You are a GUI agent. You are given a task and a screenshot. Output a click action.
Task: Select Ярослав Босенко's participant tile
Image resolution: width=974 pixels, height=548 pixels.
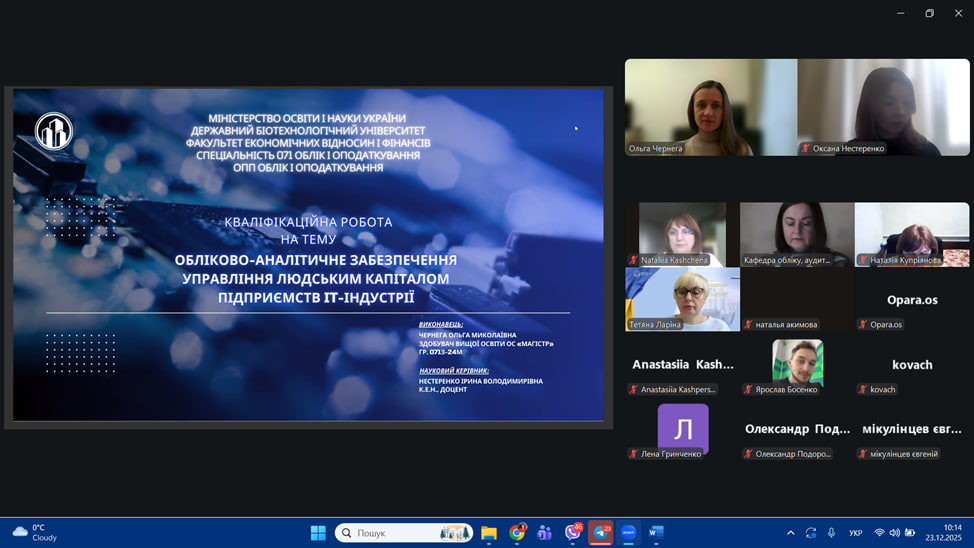[797, 364]
